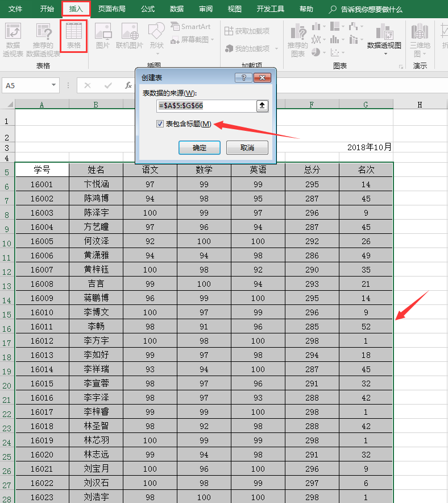Click the magnifier icon in Tell Me search
The height and width of the screenshot is (503, 448).
(x=333, y=9)
